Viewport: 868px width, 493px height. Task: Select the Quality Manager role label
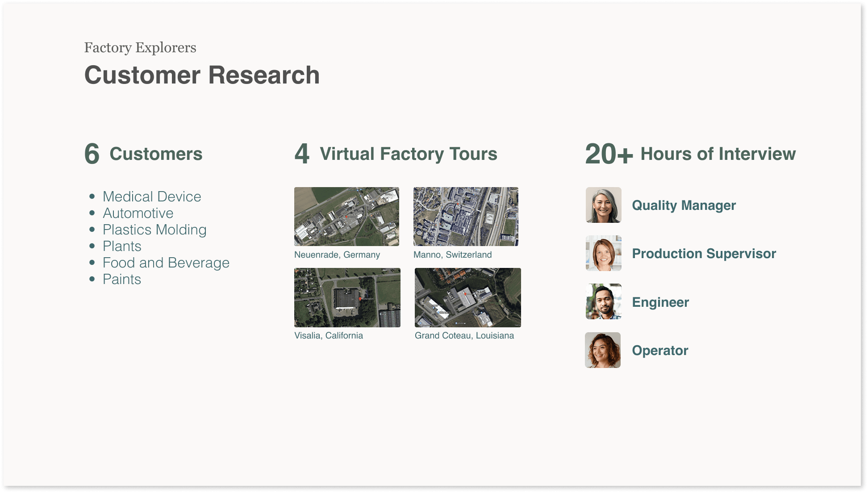(x=684, y=205)
